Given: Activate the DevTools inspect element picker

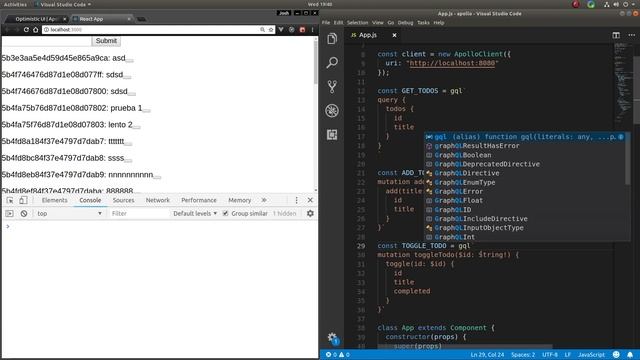Looking at the screenshot, I should 10,200.
